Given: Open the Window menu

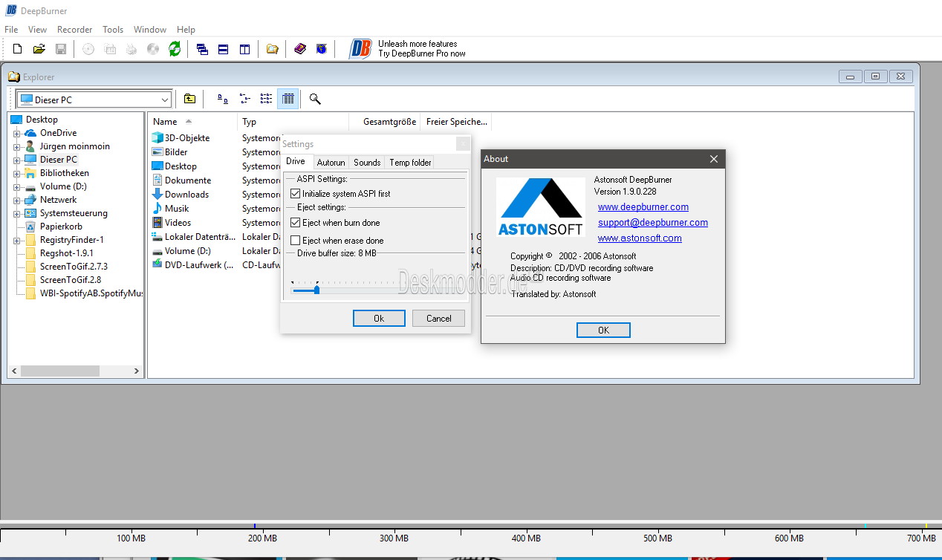Looking at the screenshot, I should [x=150, y=30].
